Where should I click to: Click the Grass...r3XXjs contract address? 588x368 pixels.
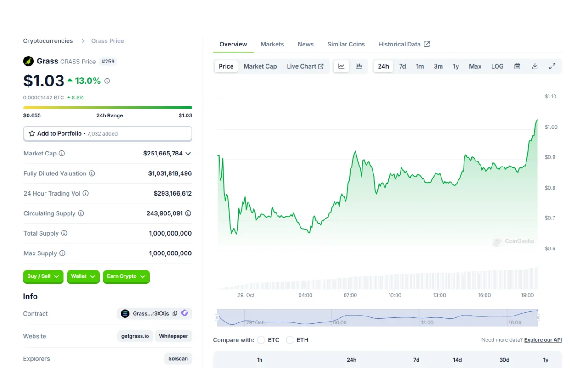[151, 314]
